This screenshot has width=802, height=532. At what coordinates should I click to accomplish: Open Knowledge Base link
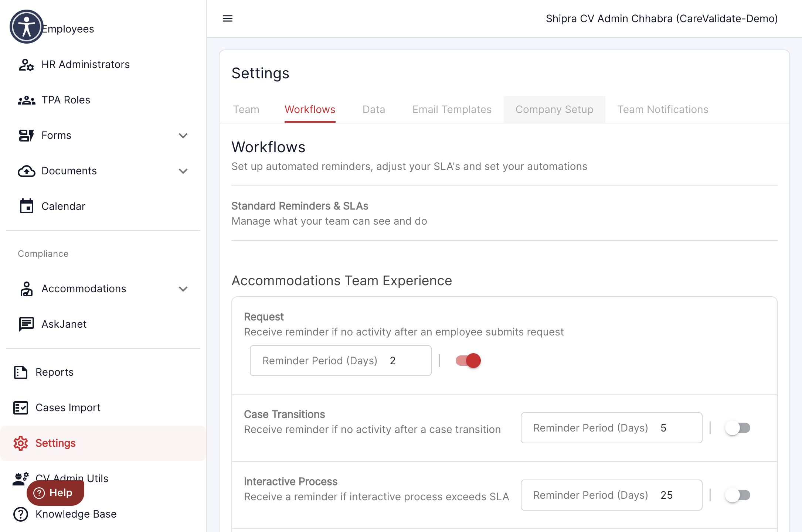[103, 514]
